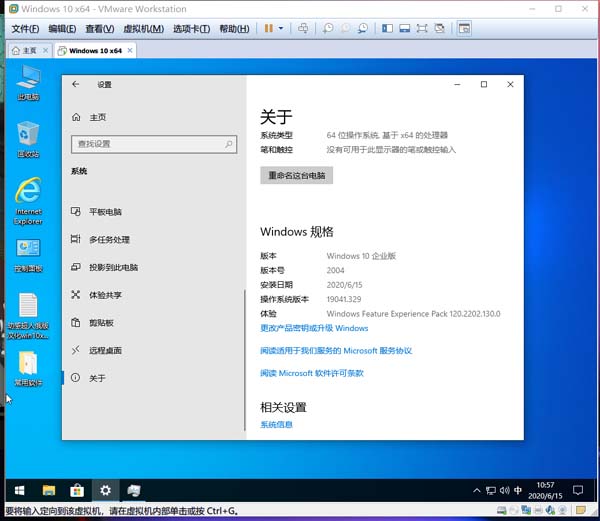Open the Windows Start menu
Viewport: 600px width, 521px height.
click(x=19, y=490)
